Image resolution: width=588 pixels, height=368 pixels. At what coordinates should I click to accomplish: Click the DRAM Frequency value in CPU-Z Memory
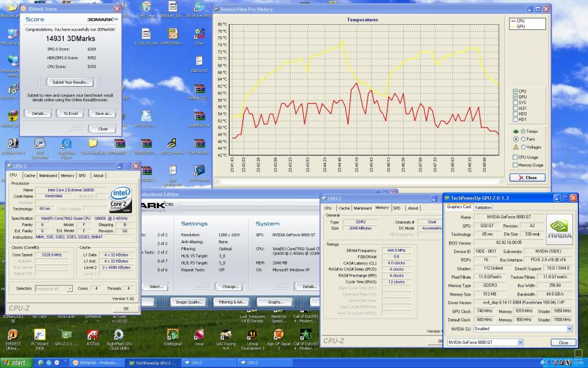pyautogui.click(x=396, y=251)
